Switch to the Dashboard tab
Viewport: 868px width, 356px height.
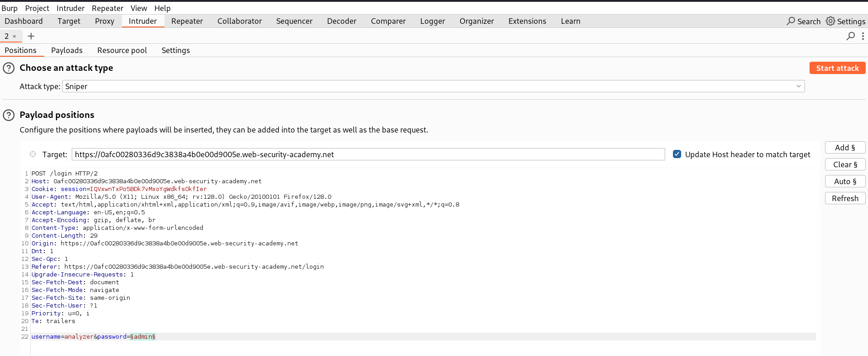(x=24, y=21)
